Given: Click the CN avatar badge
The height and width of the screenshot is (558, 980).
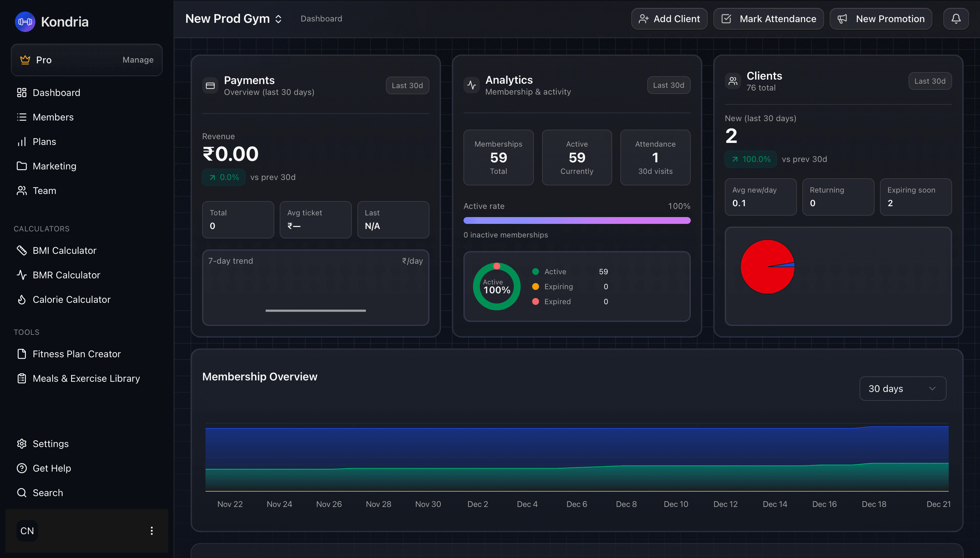Looking at the screenshot, I should pyautogui.click(x=27, y=531).
